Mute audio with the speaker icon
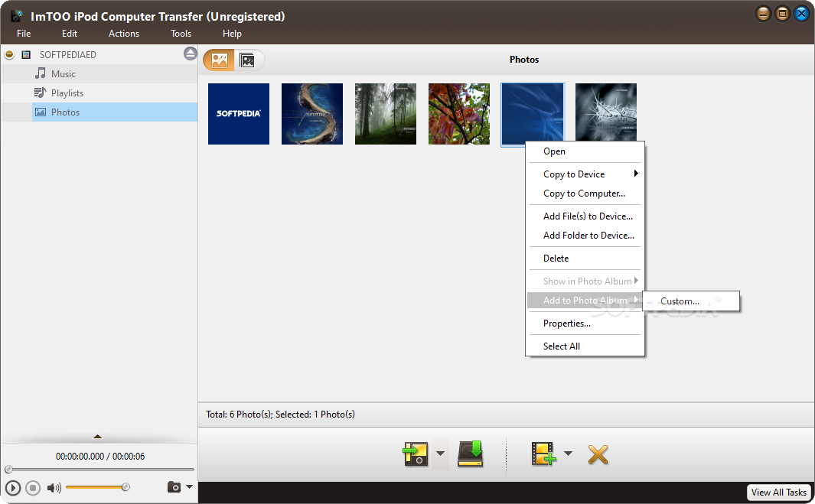815x504 pixels. tap(54, 488)
